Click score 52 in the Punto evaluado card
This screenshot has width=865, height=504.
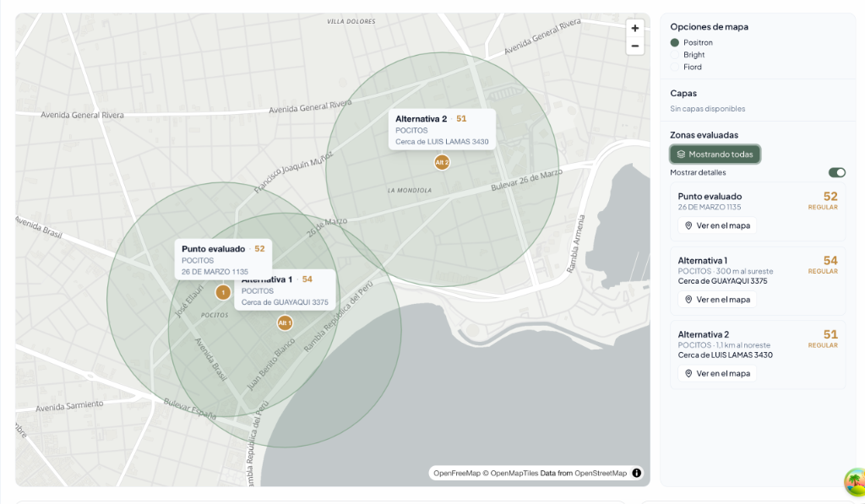(830, 197)
